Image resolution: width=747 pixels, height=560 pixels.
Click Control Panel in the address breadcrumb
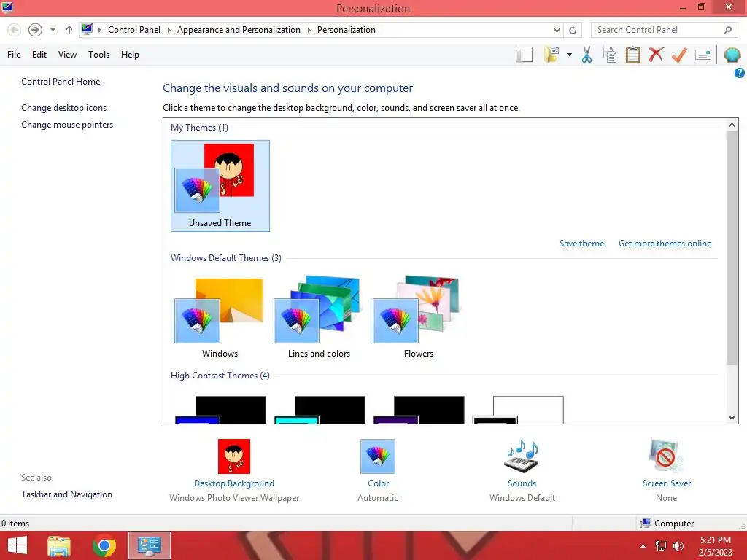134,29
